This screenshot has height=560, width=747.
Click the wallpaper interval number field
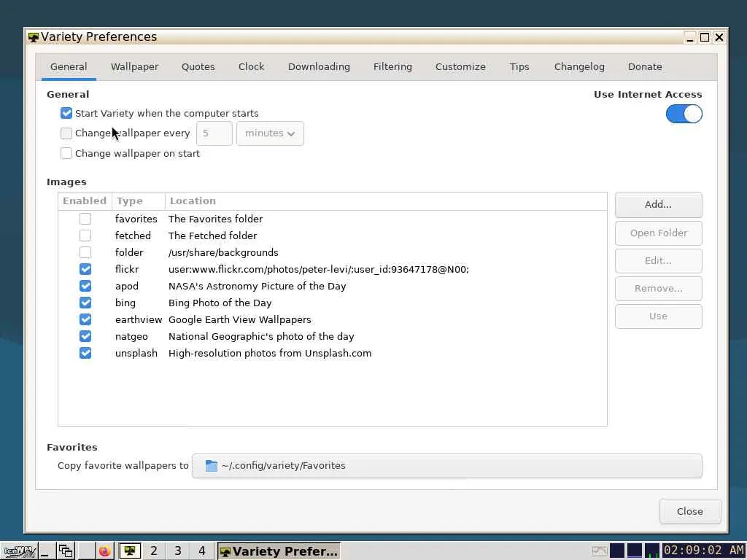point(214,133)
